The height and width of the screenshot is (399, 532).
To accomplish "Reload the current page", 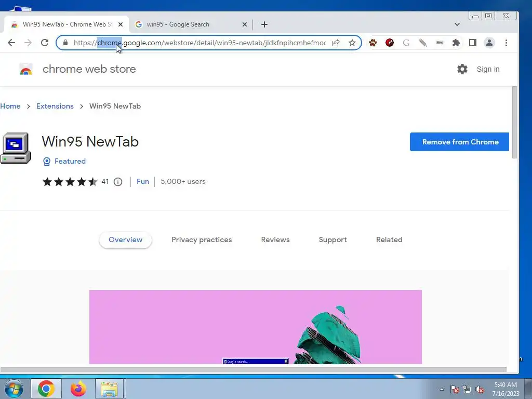I will click(x=45, y=43).
